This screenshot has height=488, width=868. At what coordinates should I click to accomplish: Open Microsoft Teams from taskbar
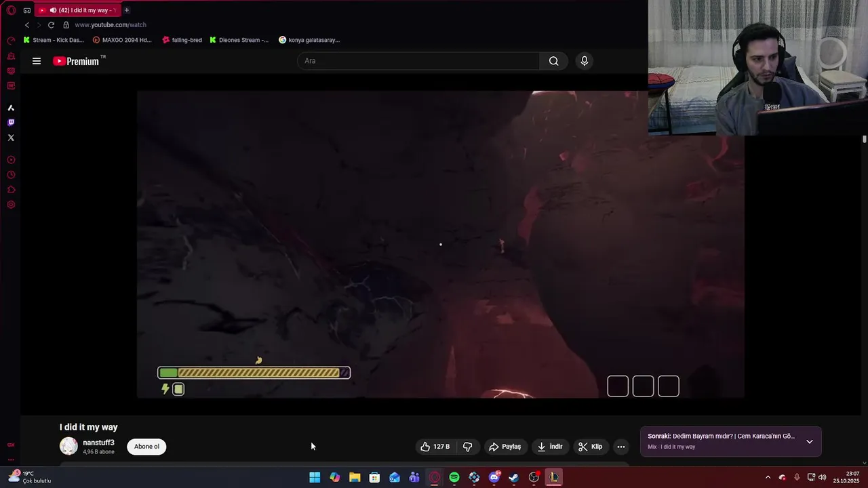[x=414, y=477]
